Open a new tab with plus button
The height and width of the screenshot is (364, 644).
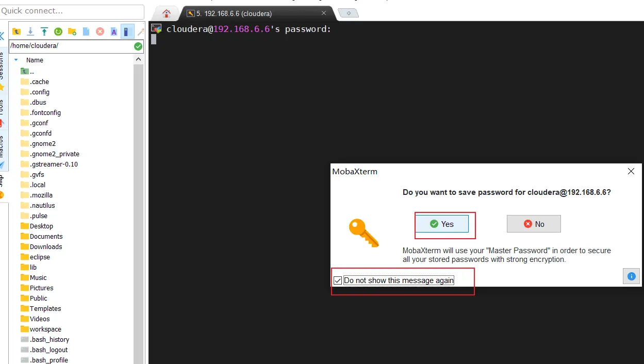pyautogui.click(x=349, y=13)
